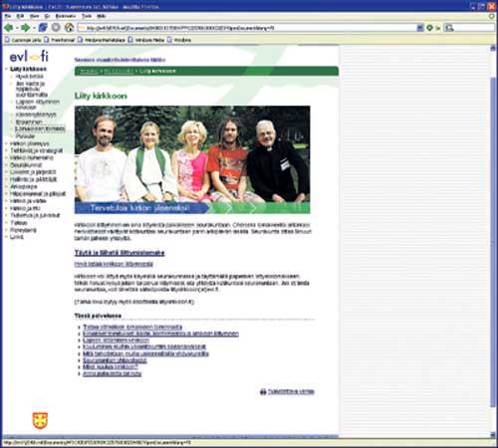Go to the Home page icon

69,28
